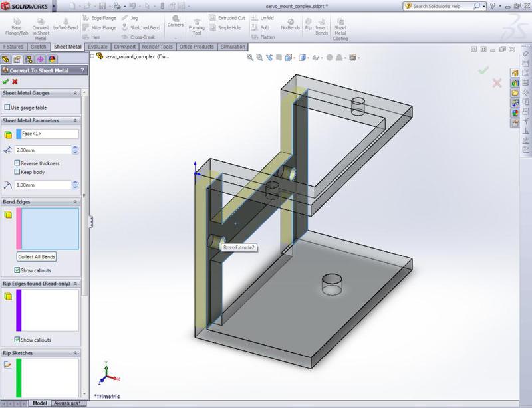Open the PropertyManager tab icon

(17, 59)
